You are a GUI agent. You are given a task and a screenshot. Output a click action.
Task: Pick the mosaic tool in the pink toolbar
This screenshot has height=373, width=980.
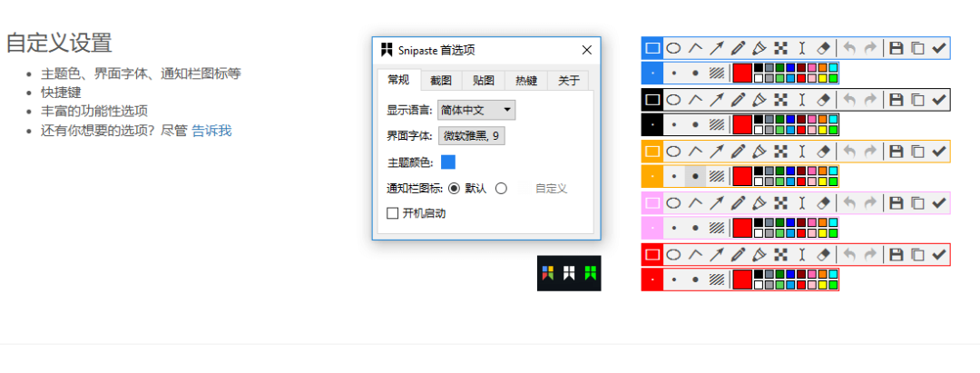click(x=780, y=203)
